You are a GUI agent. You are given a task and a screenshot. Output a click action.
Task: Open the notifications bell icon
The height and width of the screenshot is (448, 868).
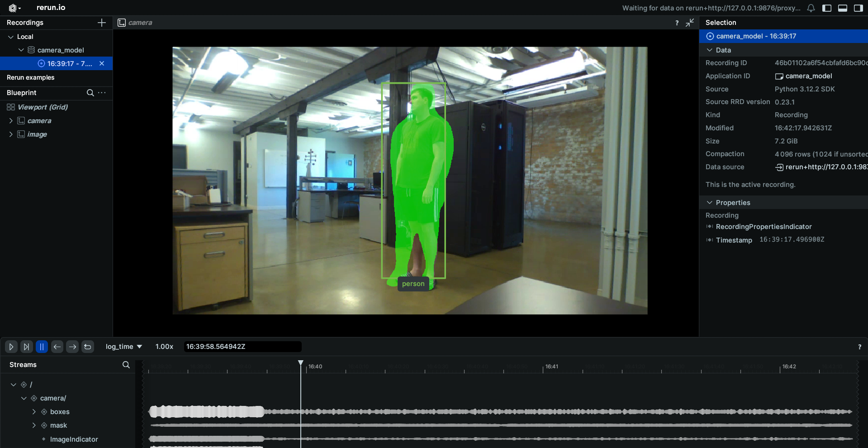(x=811, y=8)
